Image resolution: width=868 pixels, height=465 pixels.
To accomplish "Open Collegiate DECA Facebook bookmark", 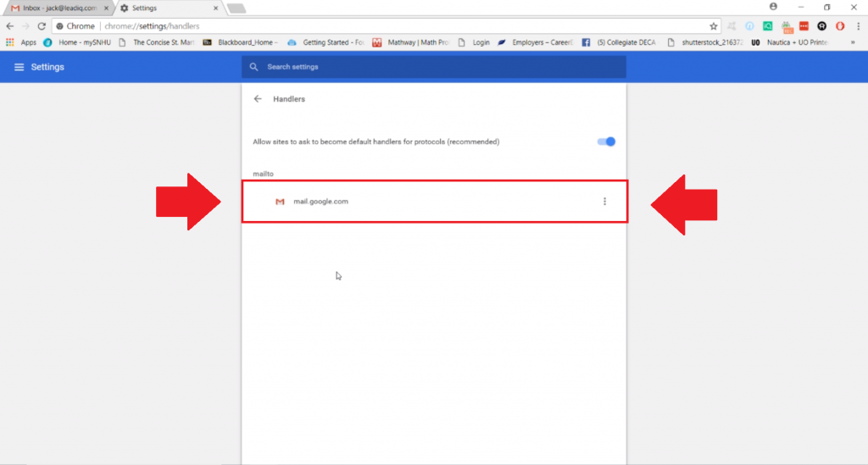I will (619, 42).
